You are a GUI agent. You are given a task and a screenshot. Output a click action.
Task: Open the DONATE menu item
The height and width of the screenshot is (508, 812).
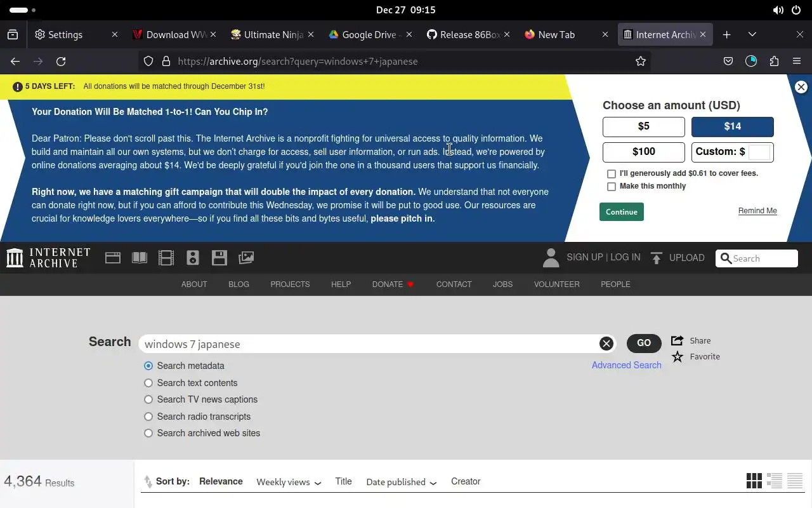point(393,284)
